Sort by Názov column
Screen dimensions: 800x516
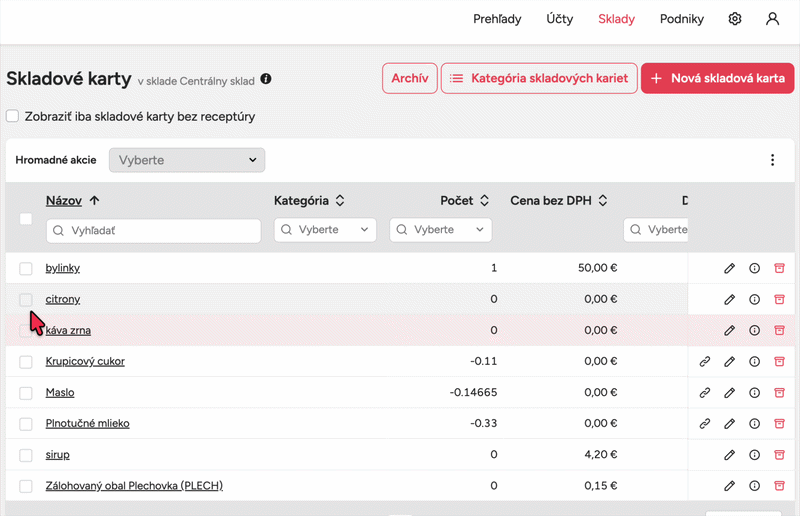pos(72,201)
